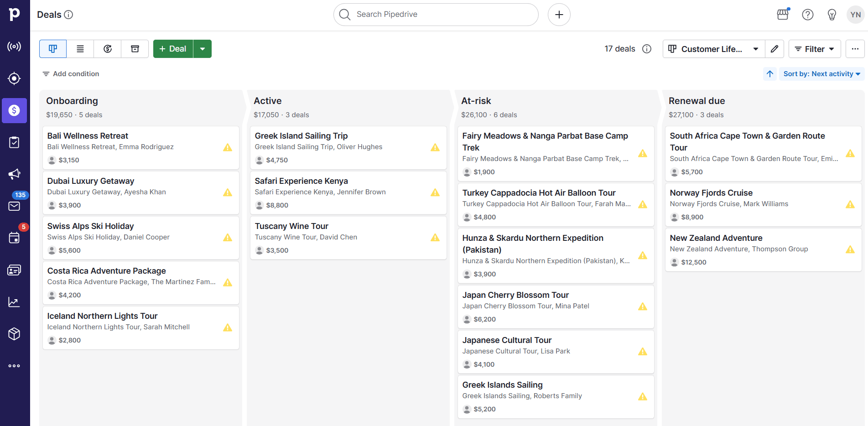868x426 pixels.
Task: Click warning icon on Norway Fjords Cruise
Action: click(x=850, y=204)
